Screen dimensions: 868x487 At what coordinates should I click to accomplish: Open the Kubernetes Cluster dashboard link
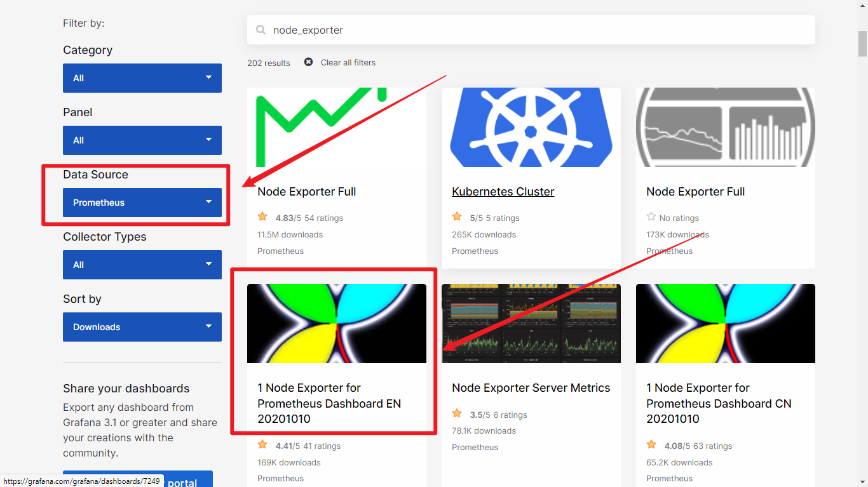[x=503, y=192]
